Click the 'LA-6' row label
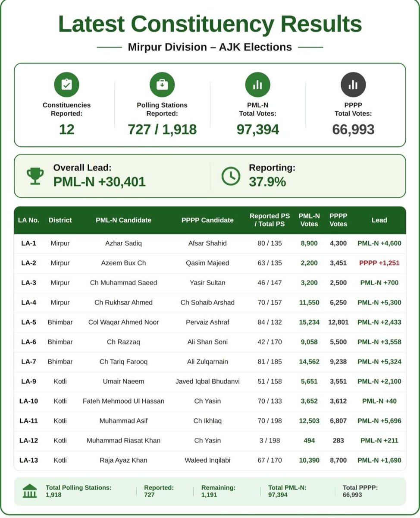420x518 pixels. pos(28,342)
